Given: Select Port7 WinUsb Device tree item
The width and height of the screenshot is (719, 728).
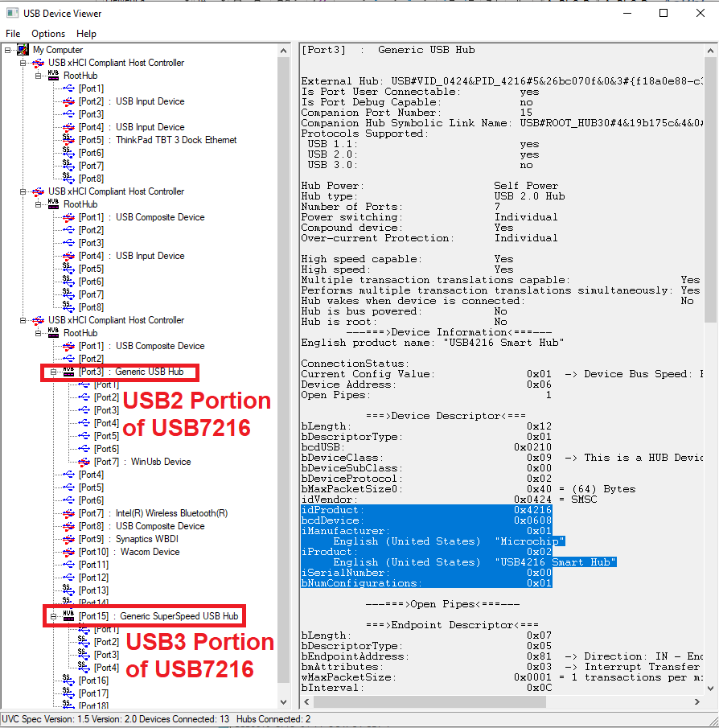Looking at the screenshot, I should click(x=142, y=462).
